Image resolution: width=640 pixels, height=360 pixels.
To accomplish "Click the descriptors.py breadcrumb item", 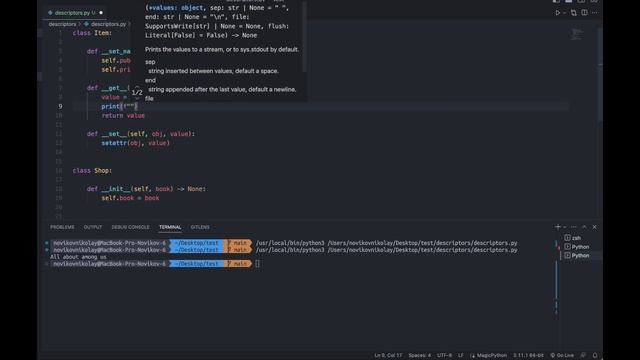I will point(105,24).
